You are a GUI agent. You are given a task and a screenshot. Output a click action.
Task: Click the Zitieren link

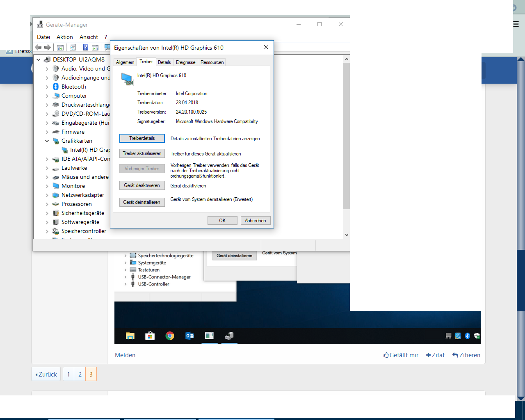click(466, 355)
